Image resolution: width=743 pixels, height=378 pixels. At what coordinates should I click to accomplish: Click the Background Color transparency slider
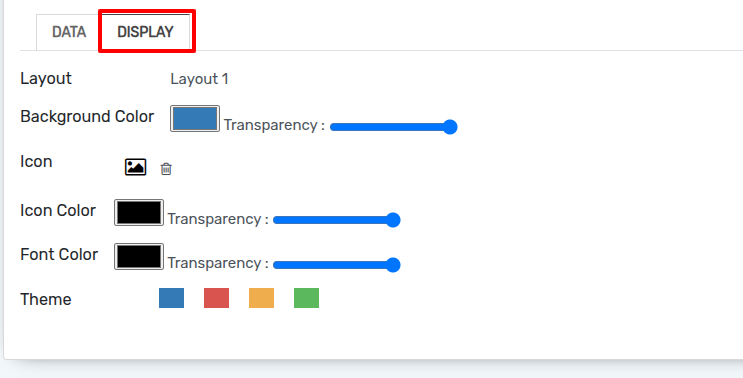(393, 127)
